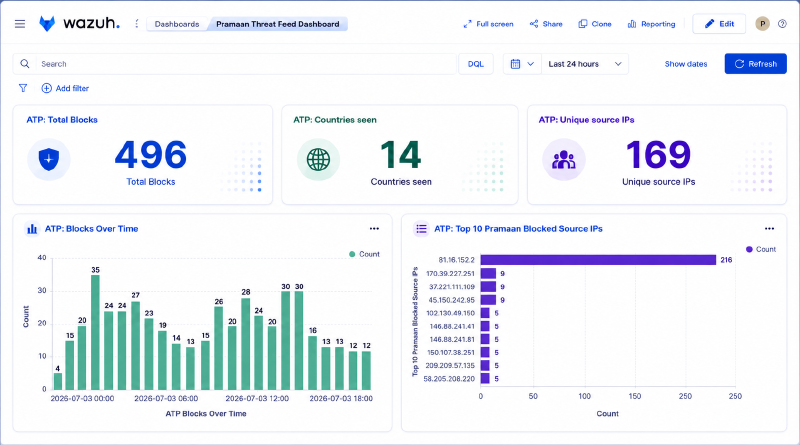Open the filter funnel options
The image size is (800, 445).
tap(23, 88)
